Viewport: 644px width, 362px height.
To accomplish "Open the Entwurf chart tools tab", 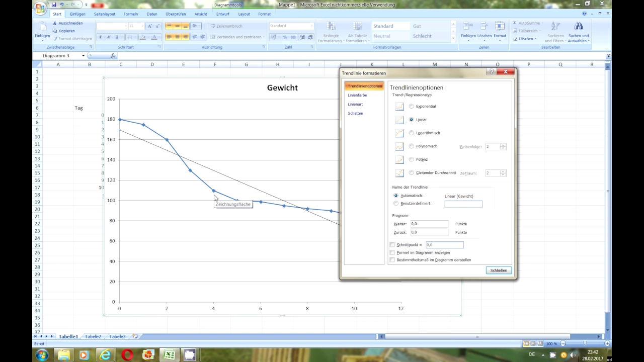I will [x=223, y=14].
